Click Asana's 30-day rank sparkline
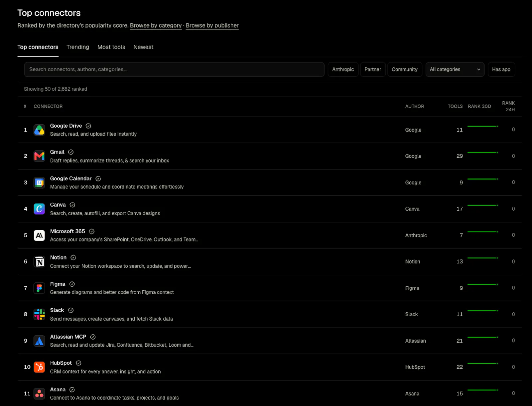Image resolution: width=532 pixels, height=406 pixels. pyautogui.click(x=482, y=390)
